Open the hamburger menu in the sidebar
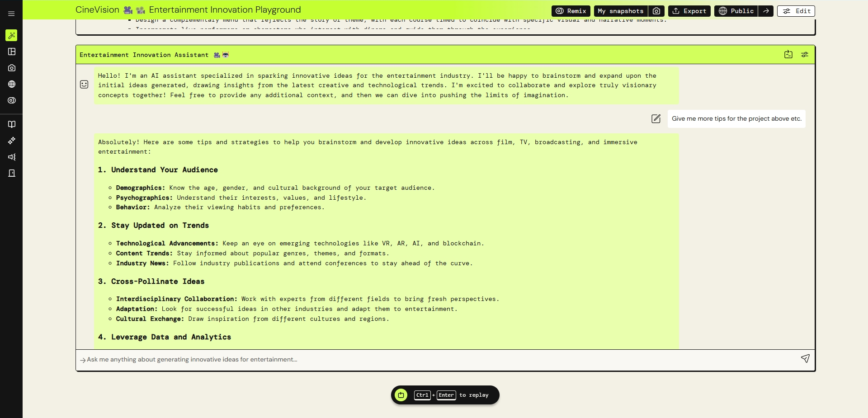This screenshot has width=868, height=418. (11, 14)
